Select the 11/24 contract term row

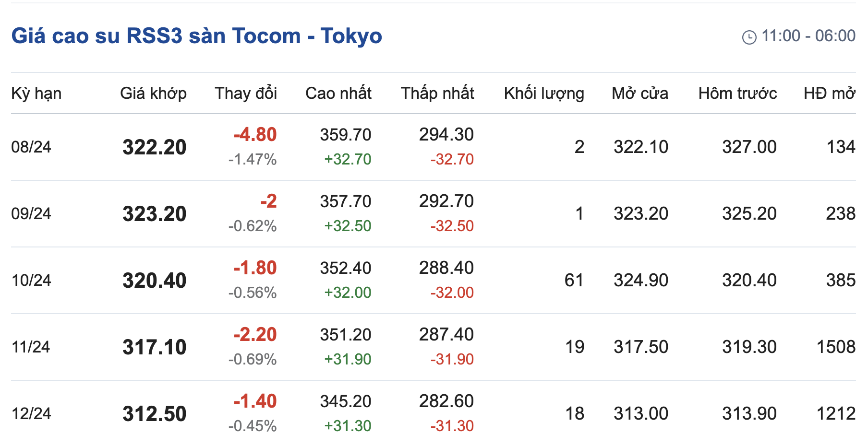coord(31,347)
